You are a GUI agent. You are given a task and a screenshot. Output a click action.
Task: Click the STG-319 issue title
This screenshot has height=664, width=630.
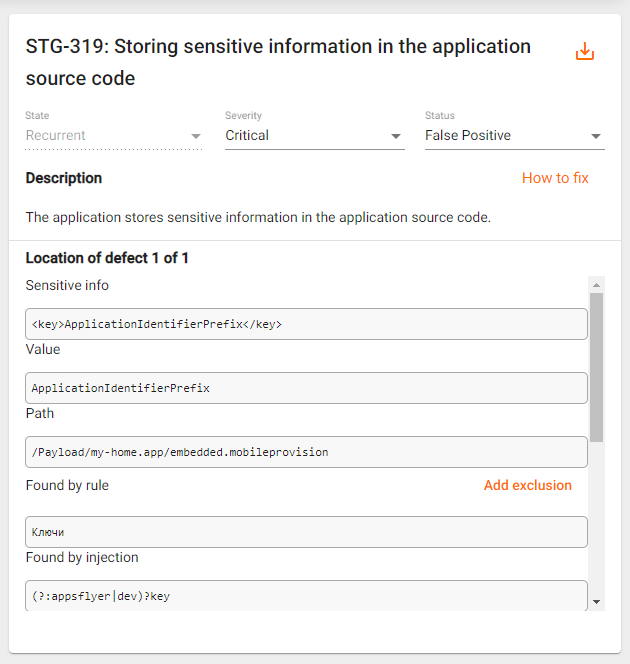[x=278, y=62]
